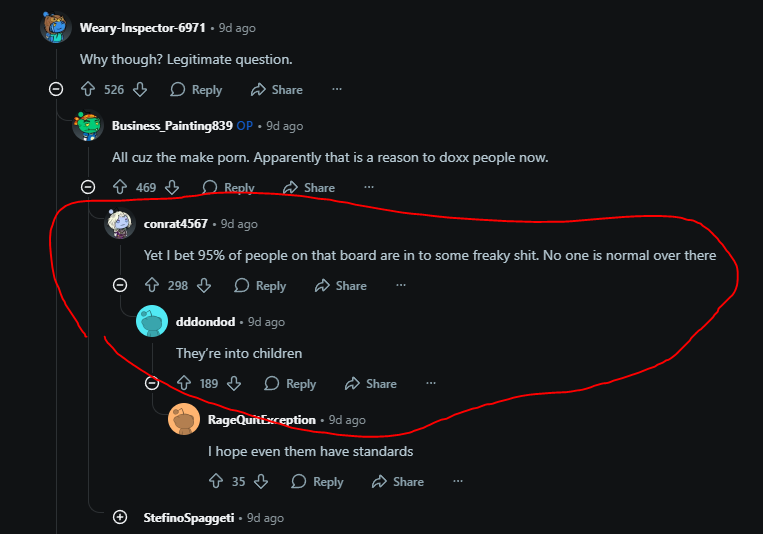Image resolution: width=763 pixels, height=534 pixels.
Task: Open more options on conrat4567's comment
Action: tap(401, 286)
